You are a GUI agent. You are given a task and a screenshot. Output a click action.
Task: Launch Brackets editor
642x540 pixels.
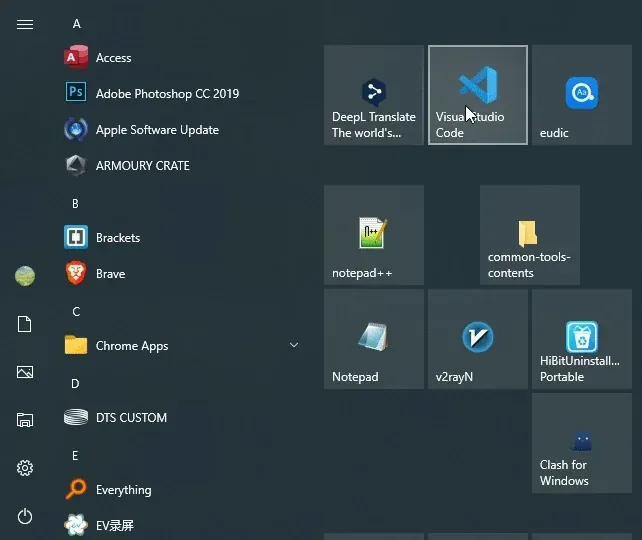(x=182, y=238)
